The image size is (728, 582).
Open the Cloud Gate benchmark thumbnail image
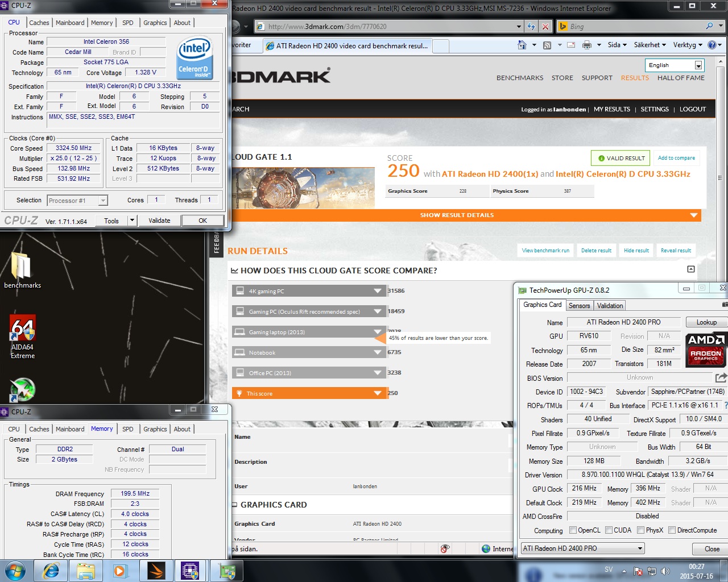303,188
